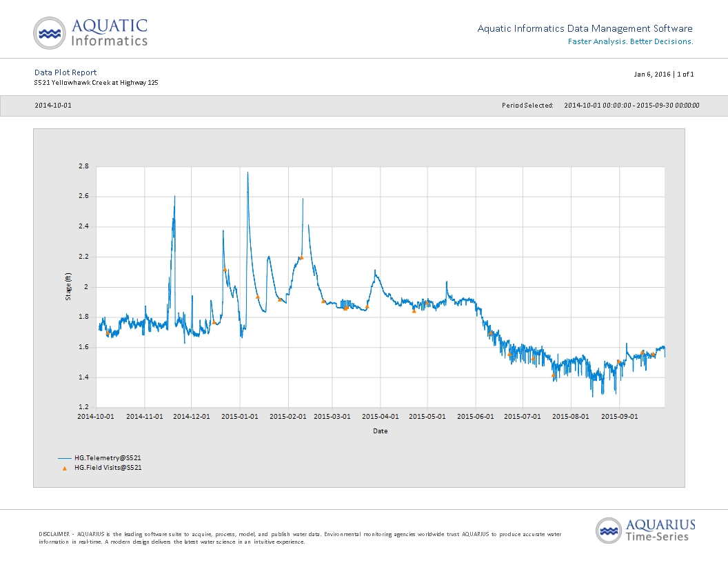Click the Aquatic Informatics wave logo icon
This screenshot has height=563, width=728.
tap(50, 33)
